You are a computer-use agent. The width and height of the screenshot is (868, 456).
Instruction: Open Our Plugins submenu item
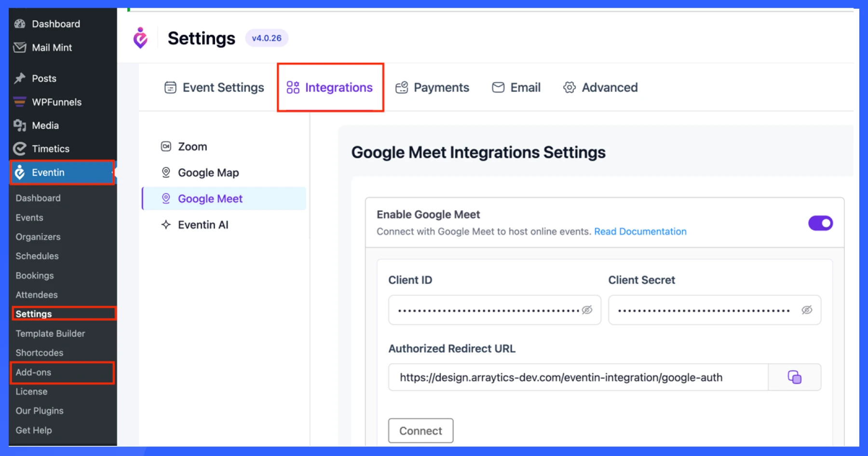pos(40,411)
